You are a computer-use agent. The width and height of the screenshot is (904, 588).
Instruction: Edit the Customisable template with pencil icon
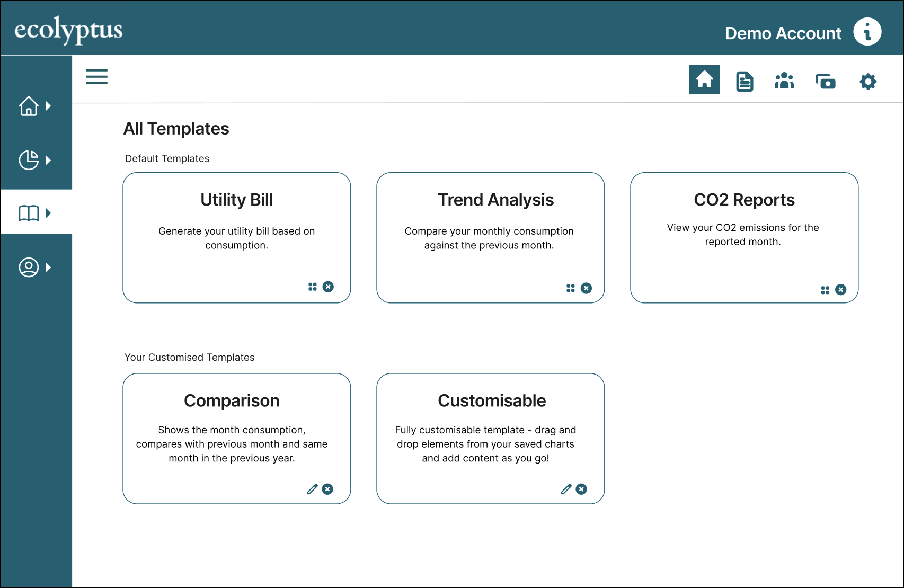pos(566,489)
